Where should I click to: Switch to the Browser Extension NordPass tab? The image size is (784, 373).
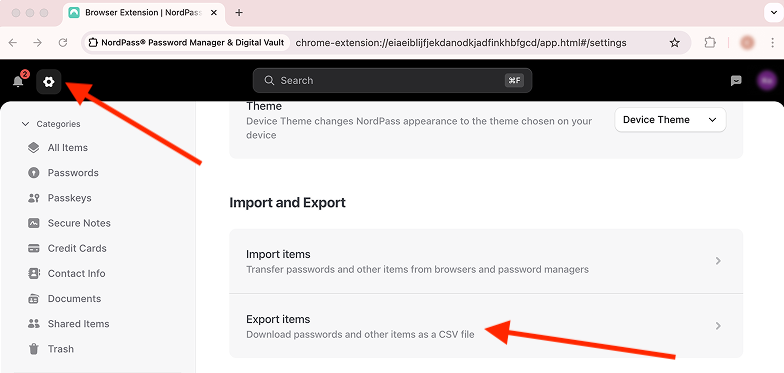pos(144,14)
